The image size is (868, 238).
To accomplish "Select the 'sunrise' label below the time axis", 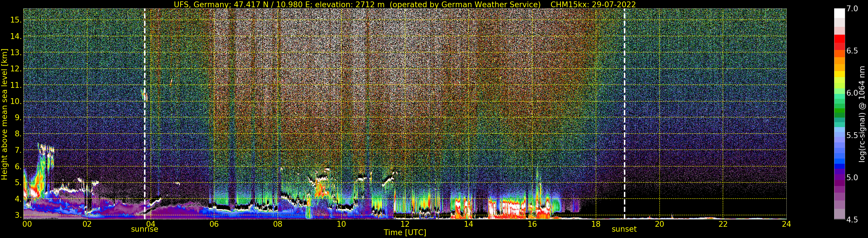I will pyautogui.click(x=145, y=229).
